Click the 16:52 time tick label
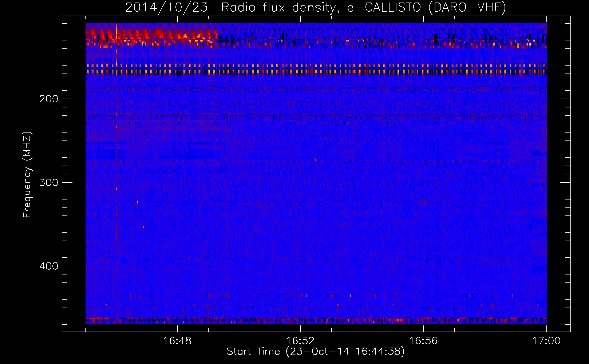This screenshot has width=589, height=364. click(x=300, y=341)
